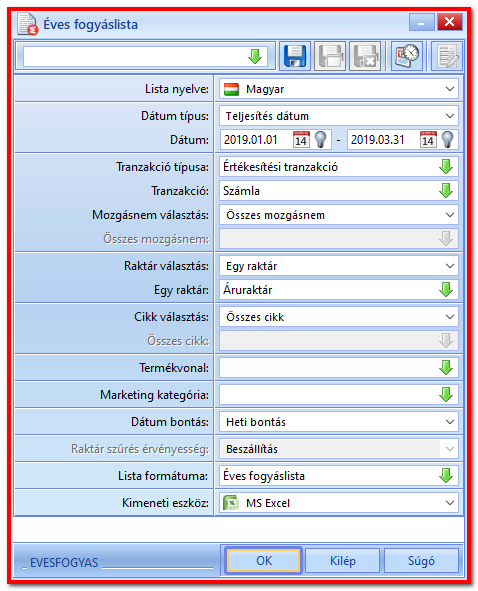Open the Lista nyelve Magyar dropdown
This screenshot has height=591, width=478.
tap(339, 89)
